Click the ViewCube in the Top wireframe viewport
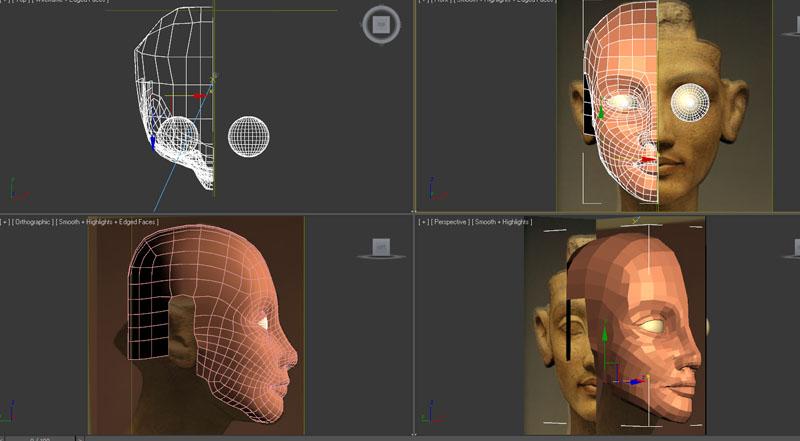This screenshot has height=441, width=800. [381, 24]
